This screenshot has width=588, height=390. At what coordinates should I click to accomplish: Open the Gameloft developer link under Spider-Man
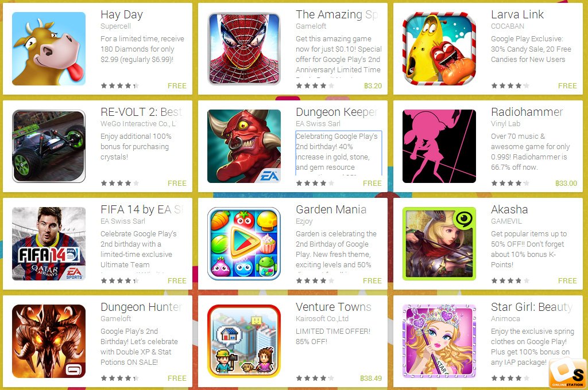[x=311, y=26]
